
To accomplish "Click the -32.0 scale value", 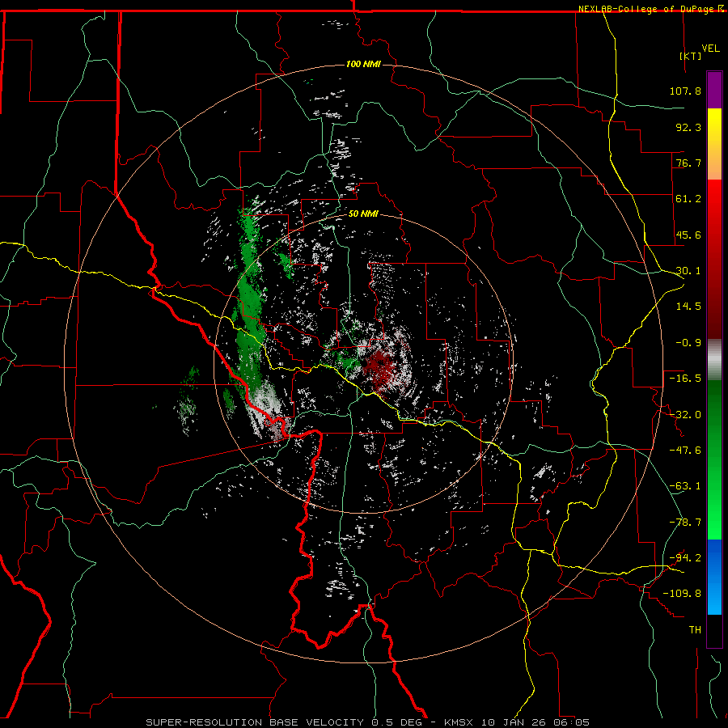I will click(x=685, y=415).
